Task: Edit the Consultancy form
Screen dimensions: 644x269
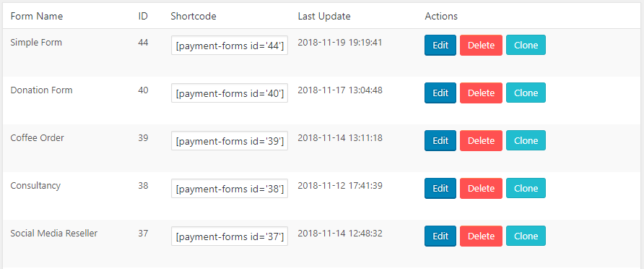Action: tap(440, 189)
